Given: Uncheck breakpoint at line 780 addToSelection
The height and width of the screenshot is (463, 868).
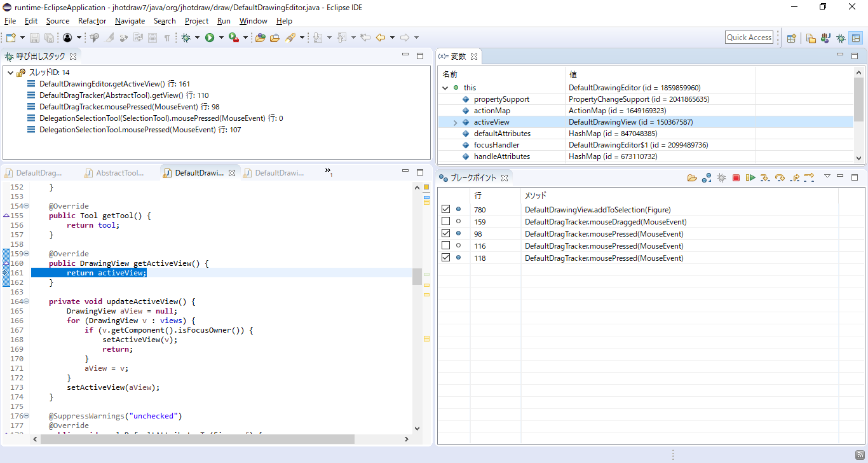Looking at the screenshot, I should tap(445, 209).
